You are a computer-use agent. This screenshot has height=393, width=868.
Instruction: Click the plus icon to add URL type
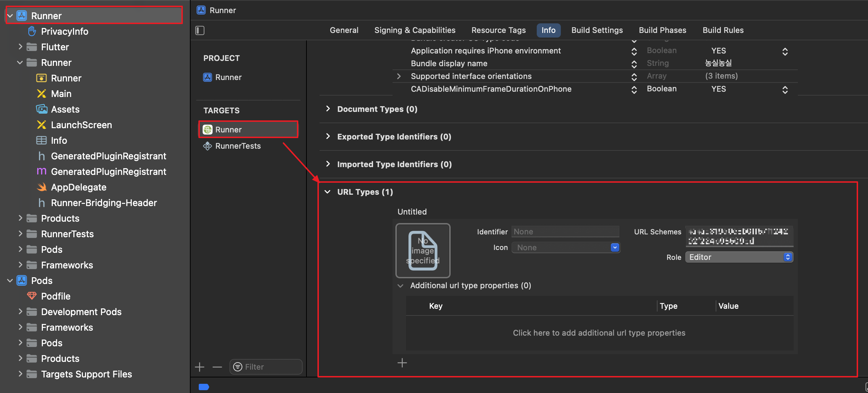(x=402, y=363)
